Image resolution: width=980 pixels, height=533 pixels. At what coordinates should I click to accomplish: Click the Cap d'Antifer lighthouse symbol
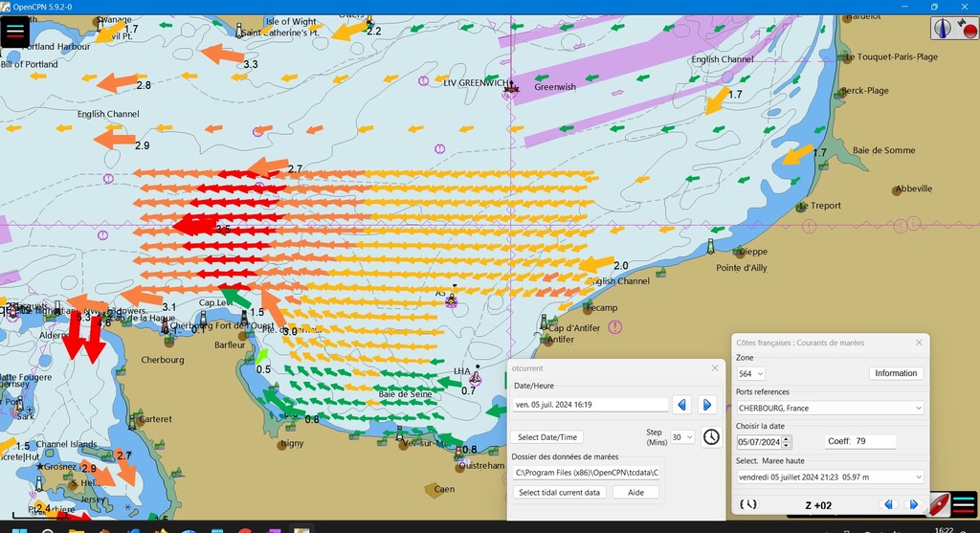[544, 322]
